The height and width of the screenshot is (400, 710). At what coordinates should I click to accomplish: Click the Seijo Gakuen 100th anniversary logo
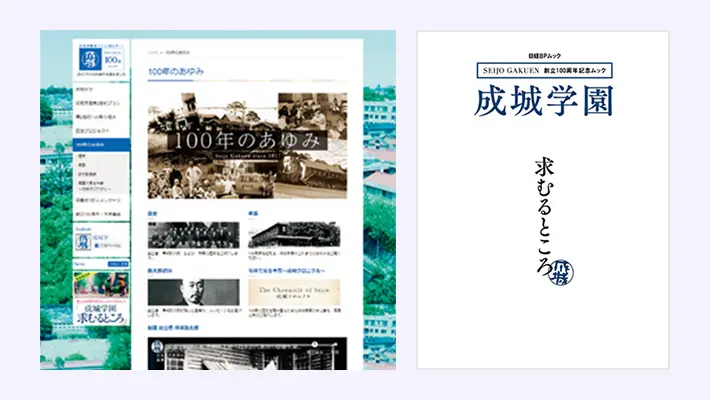click(x=101, y=58)
